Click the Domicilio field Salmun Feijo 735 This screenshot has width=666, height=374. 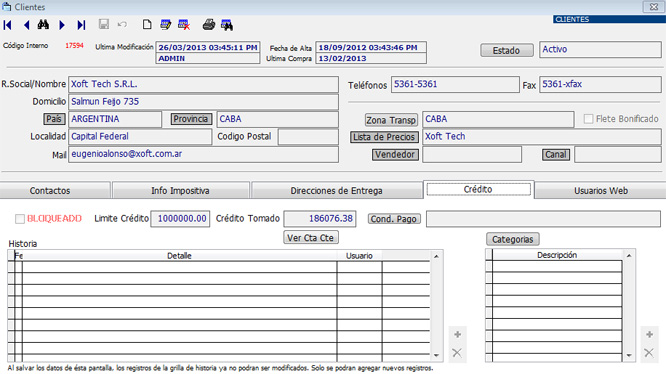(203, 101)
